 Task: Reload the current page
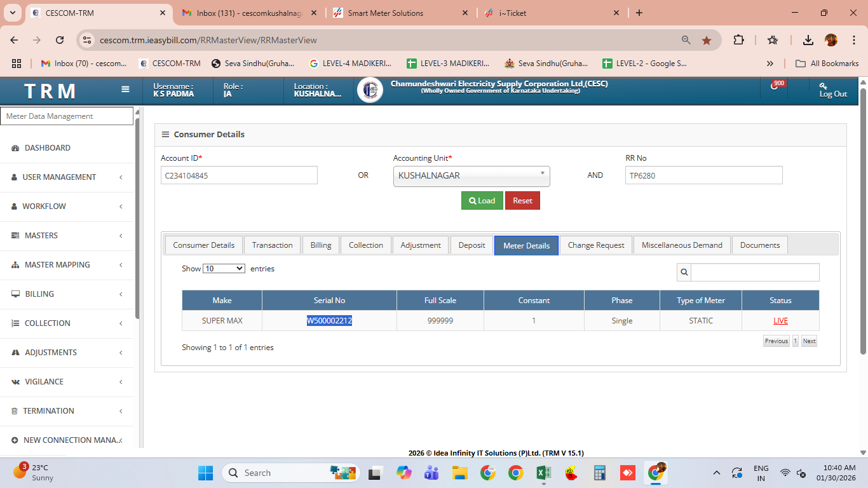[60, 40]
